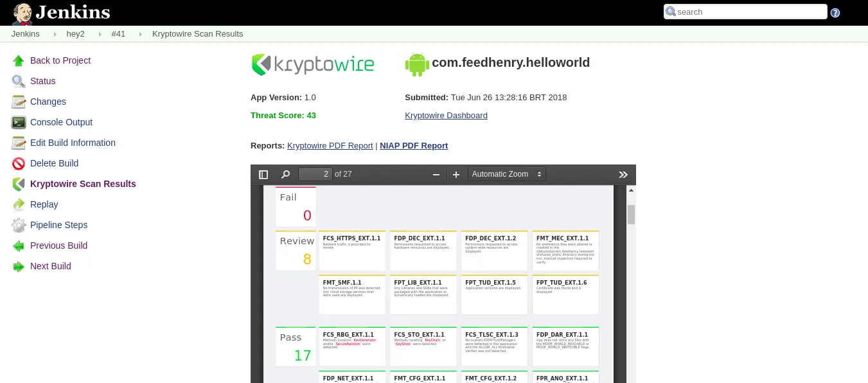Image resolution: width=868 pixels, height=383 pixels.
Task: Click the FMT_MEC_EXT.1.1 review card
Action: pos(565,251)
